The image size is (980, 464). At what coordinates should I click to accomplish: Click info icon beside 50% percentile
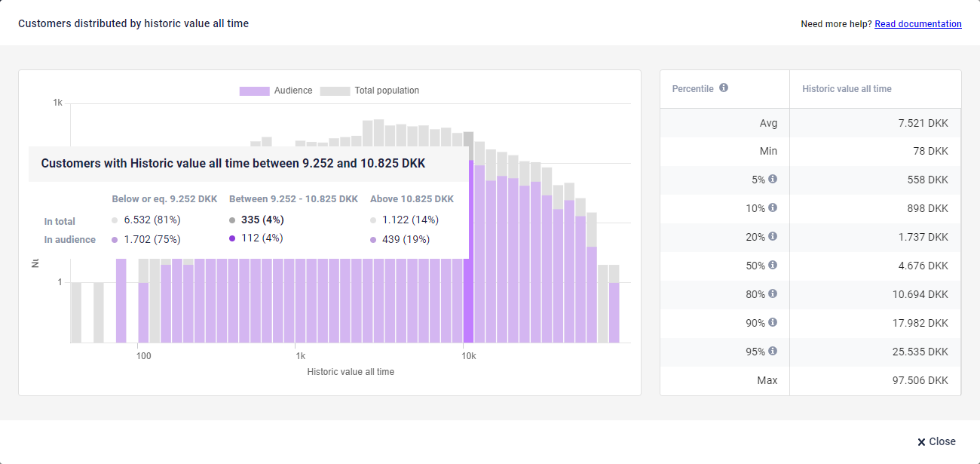tap(773, 266)
